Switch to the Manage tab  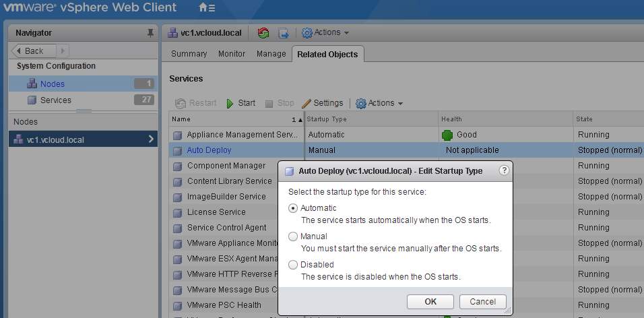(x=271, y=54)
